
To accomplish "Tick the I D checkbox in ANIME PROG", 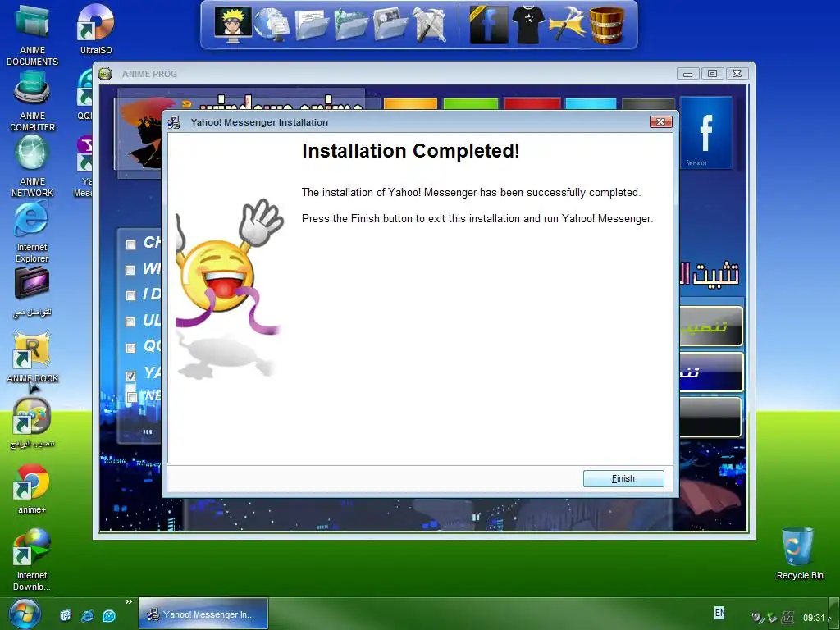I will (x=130, y=295).
